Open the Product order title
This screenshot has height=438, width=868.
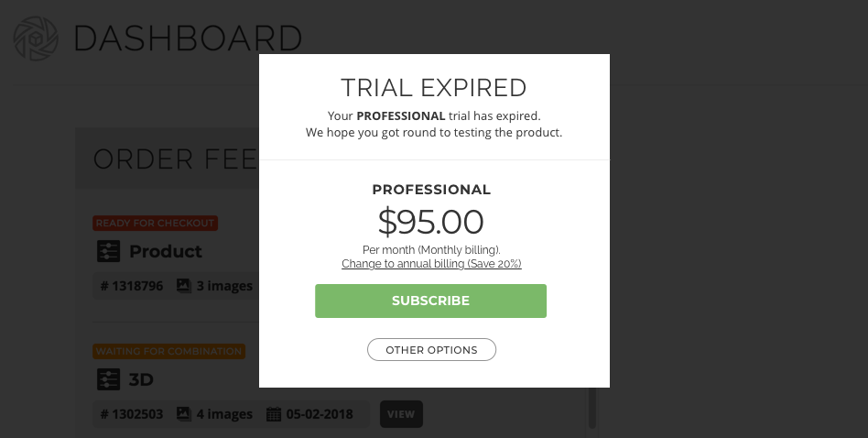(x=166, y=251)
